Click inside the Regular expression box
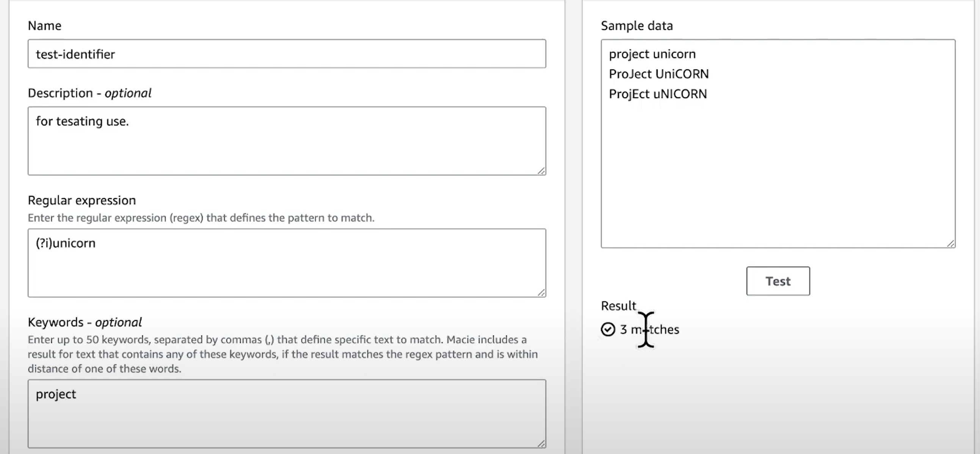The image size is (980, 454). [x=287, y=263]
